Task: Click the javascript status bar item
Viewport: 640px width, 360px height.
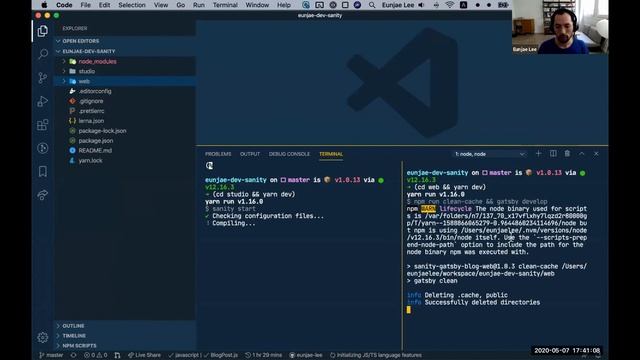Action: click(184, 355)
